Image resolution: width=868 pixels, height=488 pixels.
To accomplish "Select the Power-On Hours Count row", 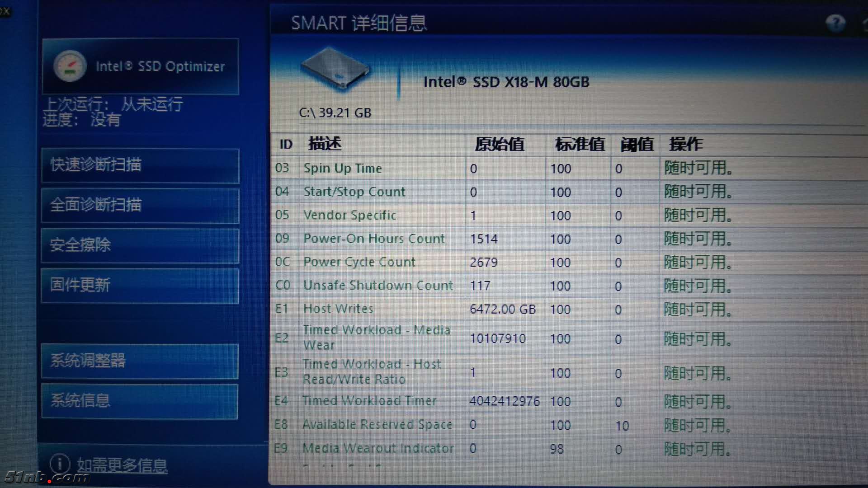I will coord(374,239).
